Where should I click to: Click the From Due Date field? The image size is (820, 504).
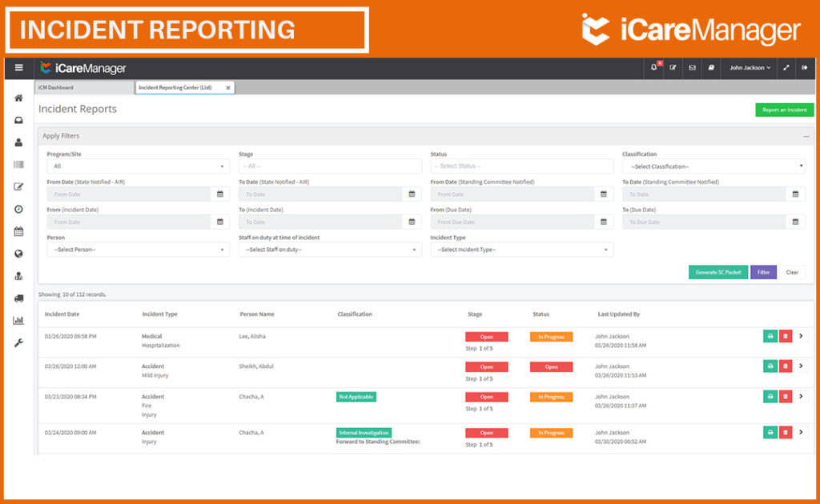(x=512, y=222)
